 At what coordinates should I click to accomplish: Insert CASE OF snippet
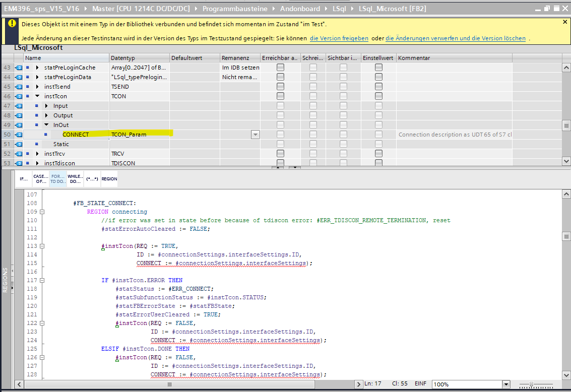[x=41, y=179]
